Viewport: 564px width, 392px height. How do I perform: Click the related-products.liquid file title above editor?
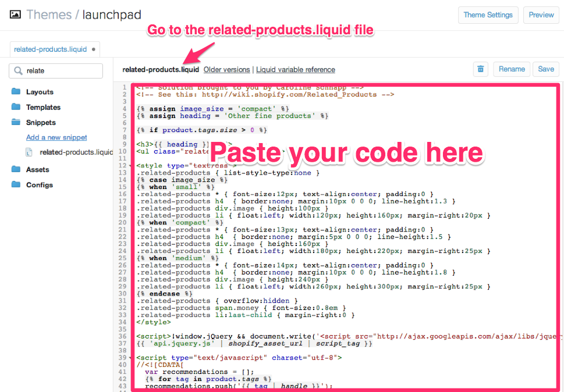(161, 70)
